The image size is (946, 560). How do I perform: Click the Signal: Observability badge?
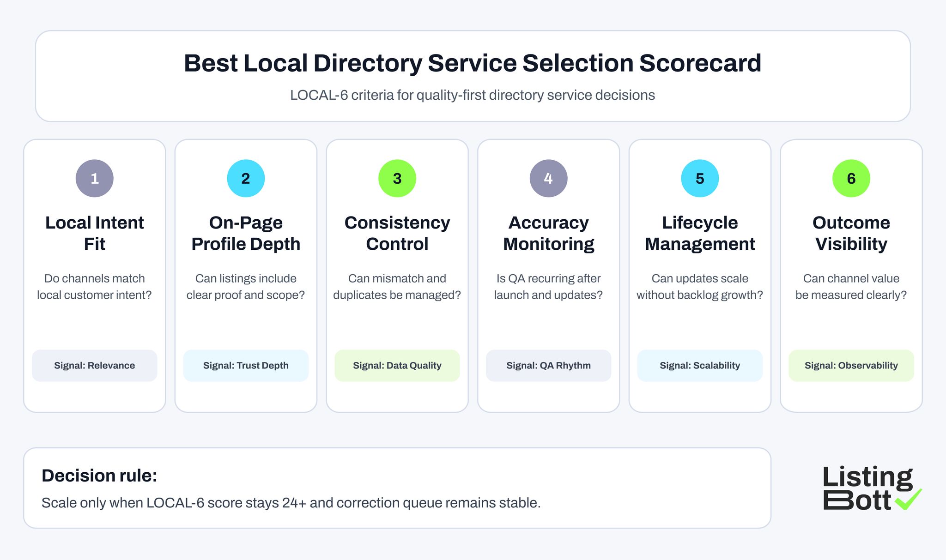click(851, 365)
